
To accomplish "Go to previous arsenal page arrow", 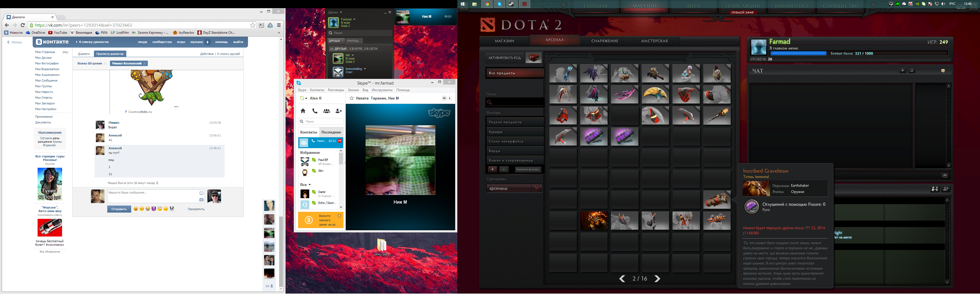I will [x=622, y=279].
